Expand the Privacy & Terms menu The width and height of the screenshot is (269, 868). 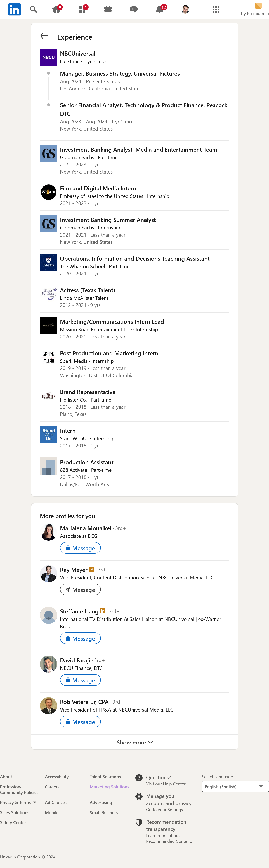coord(18,803)
